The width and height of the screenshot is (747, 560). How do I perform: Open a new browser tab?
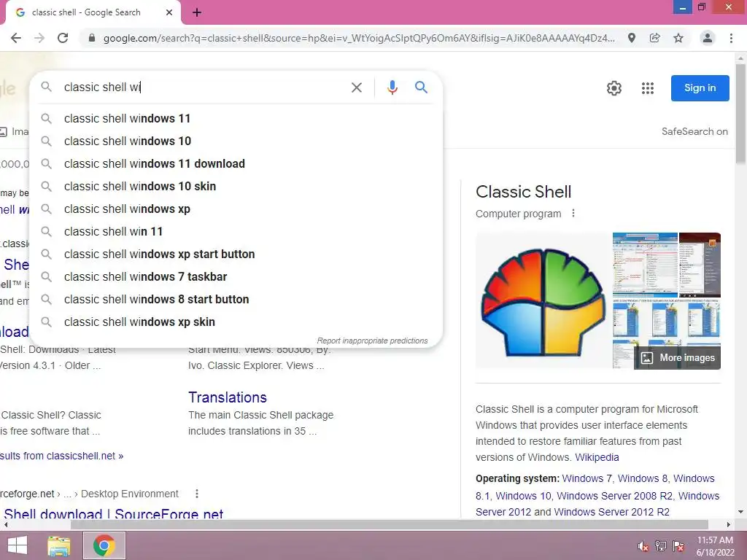[x=197, y=13]
